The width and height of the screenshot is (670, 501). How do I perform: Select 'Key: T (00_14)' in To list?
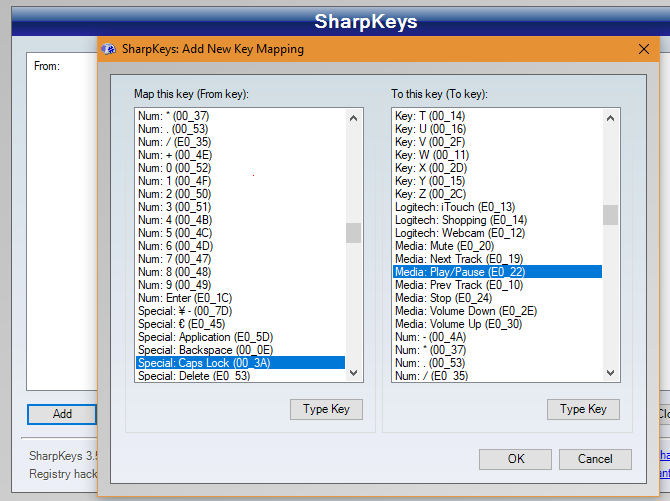pyautogui.click(x=497, y=116)
